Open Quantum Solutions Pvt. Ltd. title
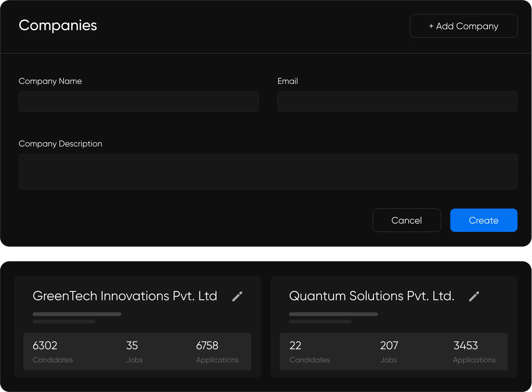This screenshot has width=532, height=392. 371,296
